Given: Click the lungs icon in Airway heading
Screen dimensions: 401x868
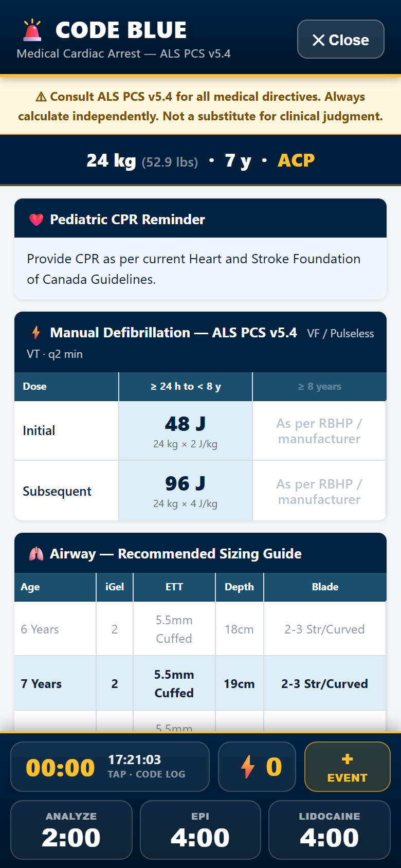Looking at the screenshot, I should (x=36, y=554).
